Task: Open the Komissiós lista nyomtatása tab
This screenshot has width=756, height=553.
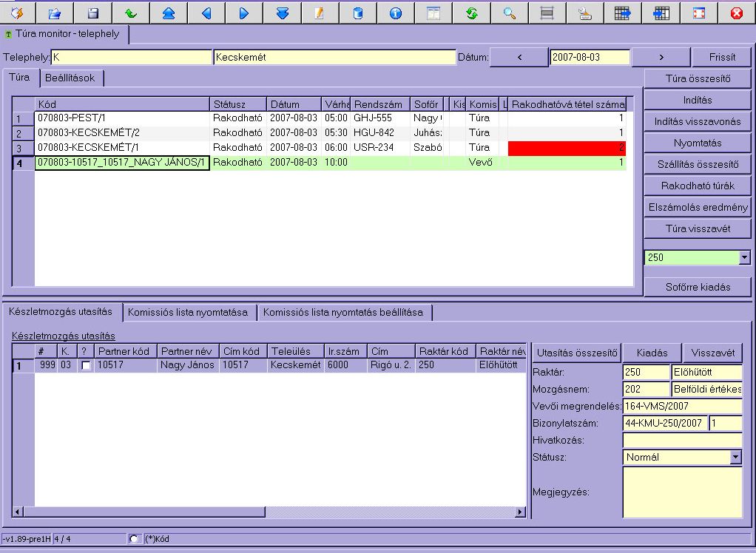Action: tap(188, 312)
